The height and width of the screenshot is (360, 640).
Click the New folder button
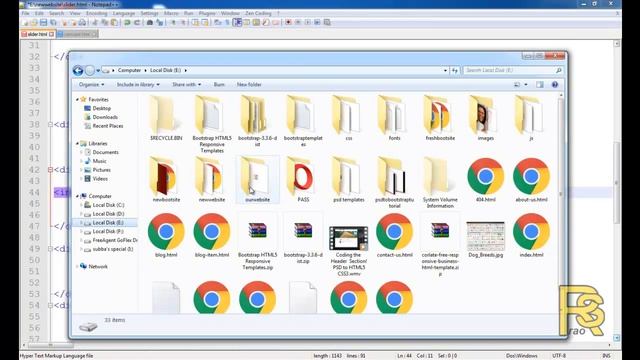tap(249, 84)
